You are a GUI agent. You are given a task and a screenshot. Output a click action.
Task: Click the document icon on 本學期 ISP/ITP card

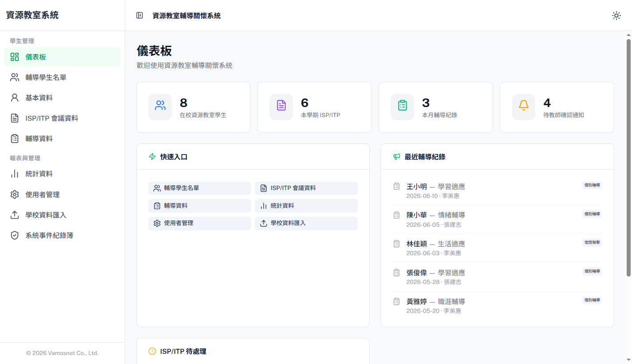(281, 106)
